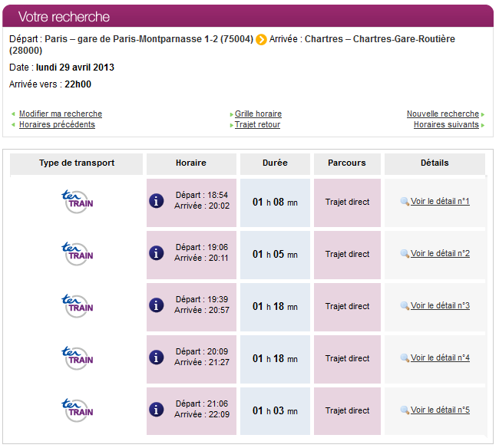Open Grille horaire link

click(258, 114)
